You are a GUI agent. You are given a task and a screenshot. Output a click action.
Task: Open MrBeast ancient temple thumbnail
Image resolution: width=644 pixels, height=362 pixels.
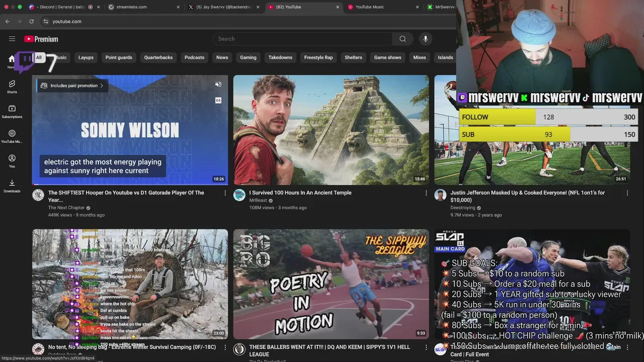(x=331, y=130)
